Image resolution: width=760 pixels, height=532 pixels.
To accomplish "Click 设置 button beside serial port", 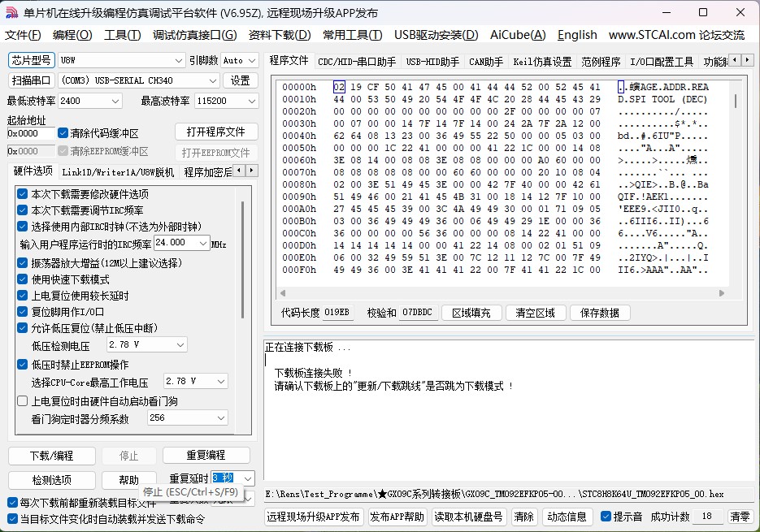I will tap(241, 80).
